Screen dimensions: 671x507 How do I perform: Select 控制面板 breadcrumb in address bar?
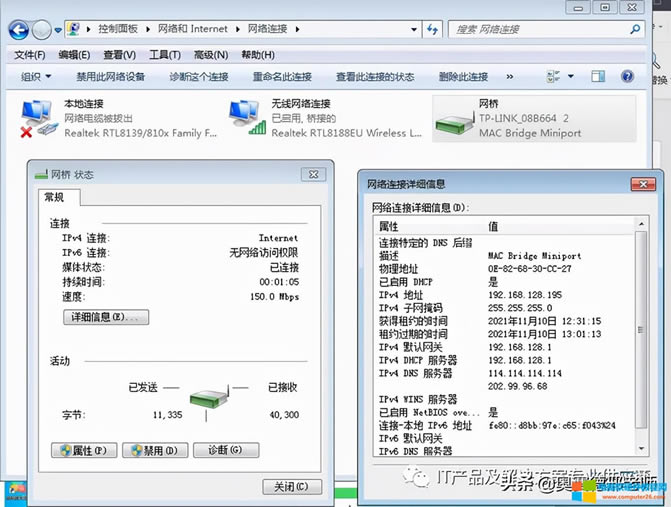tap(118, 29)
